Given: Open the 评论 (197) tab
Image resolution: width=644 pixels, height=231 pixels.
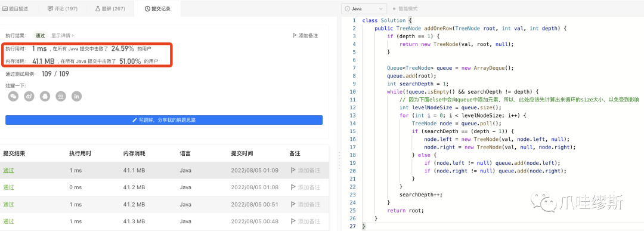Looking at the screenshot, I should click(63, 8).
